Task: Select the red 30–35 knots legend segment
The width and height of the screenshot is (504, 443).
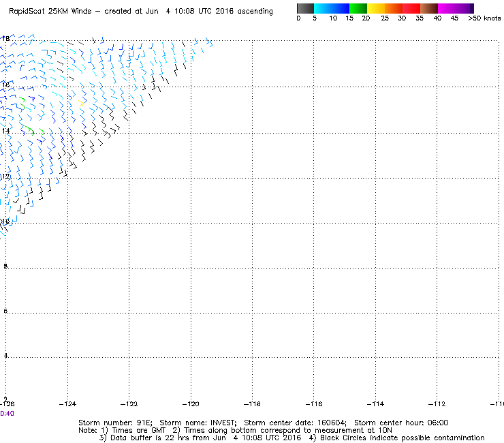Action: click(411, 8)
